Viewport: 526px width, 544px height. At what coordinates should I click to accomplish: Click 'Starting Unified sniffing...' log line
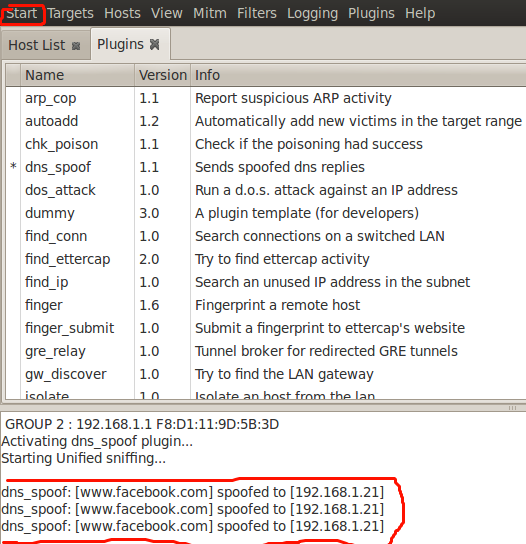84,458
